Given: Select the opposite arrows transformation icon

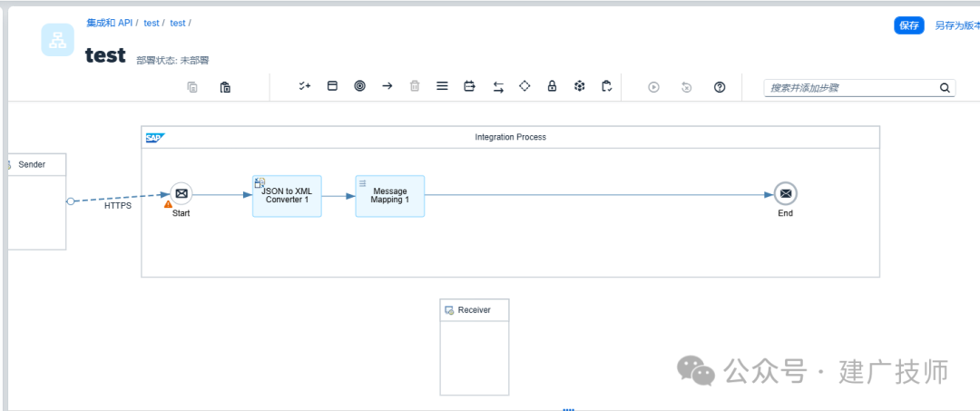Looking at the screenshot, I should (x=498, y=87).
